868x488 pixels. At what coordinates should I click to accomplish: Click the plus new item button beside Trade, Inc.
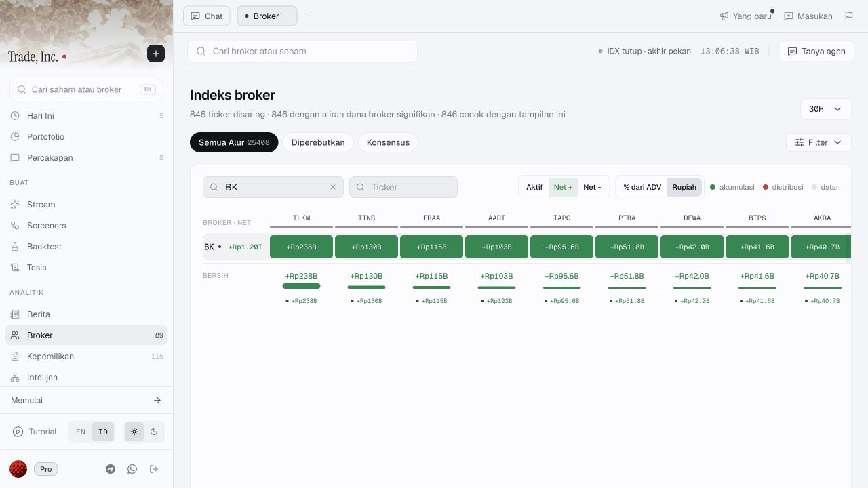coord(156,54)
